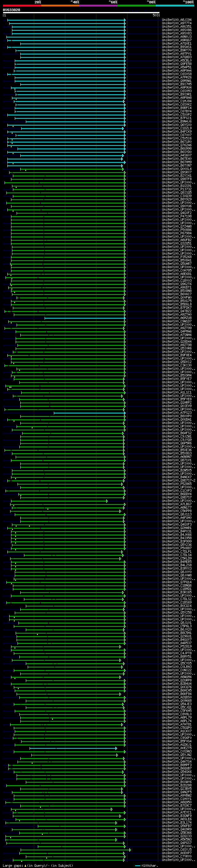
Task: Select hit UniRef100_Q4TBZ2
Action: [177, 311]
